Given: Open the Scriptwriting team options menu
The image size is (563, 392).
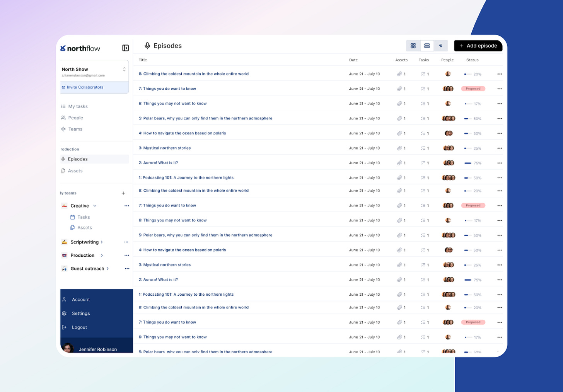Looking at the screenshot, I should click(x=126, y=242).
